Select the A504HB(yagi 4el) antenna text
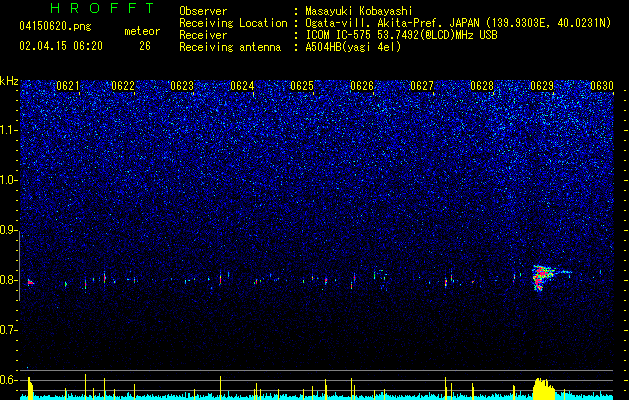This screenshot has height=400, width=629. (353, 47)
